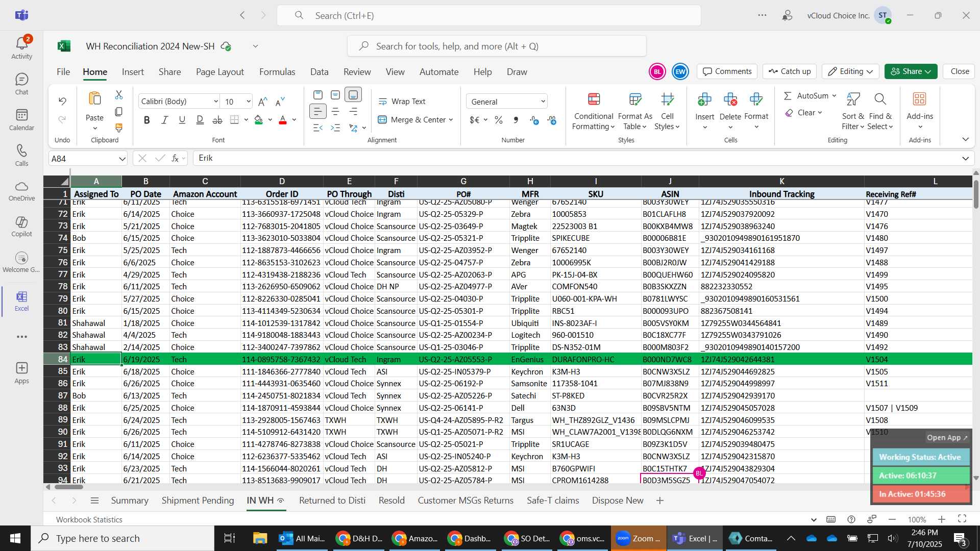Click the Catch up button
Screen dimensions: 980x551
coord(790,71)
